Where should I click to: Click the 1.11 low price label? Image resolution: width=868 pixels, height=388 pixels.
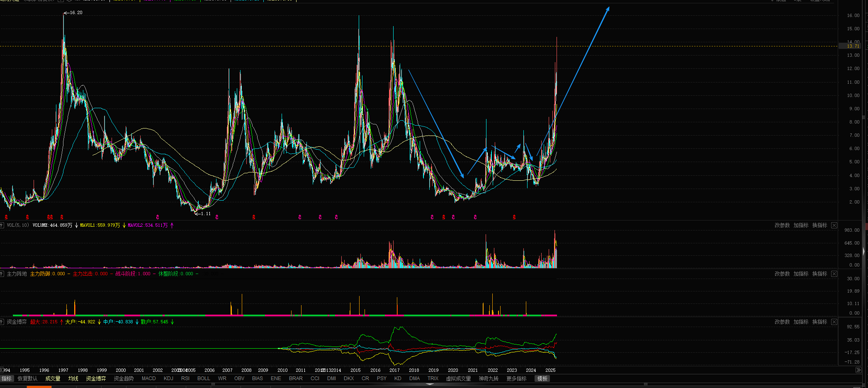coord(206,213)
